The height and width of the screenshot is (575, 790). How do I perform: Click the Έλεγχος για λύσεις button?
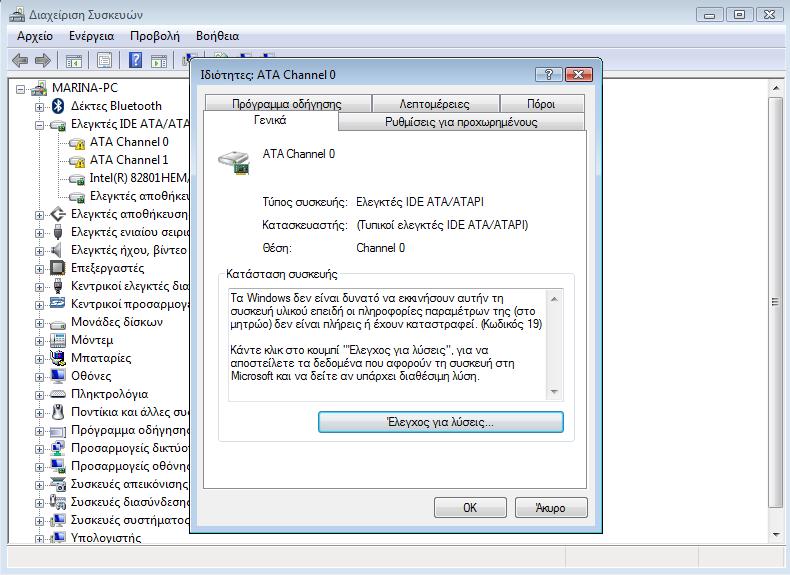[441, 422]
